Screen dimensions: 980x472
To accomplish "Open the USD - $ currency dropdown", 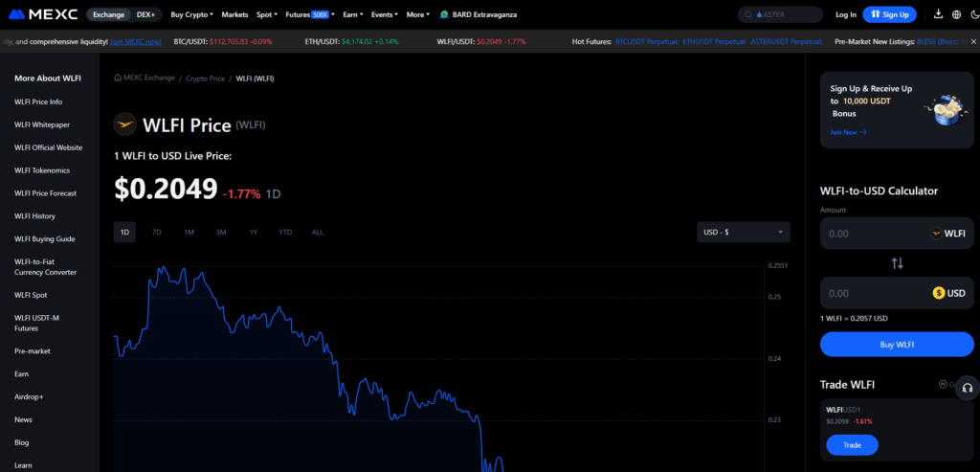I will [744, 232].
